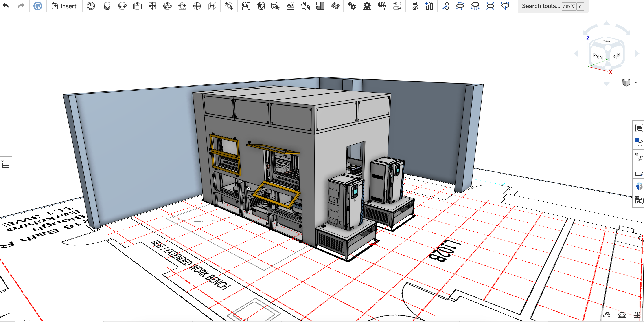Viewport: 644px width, 322px height.
Task: Undo the last action
Action: [6, 6]
